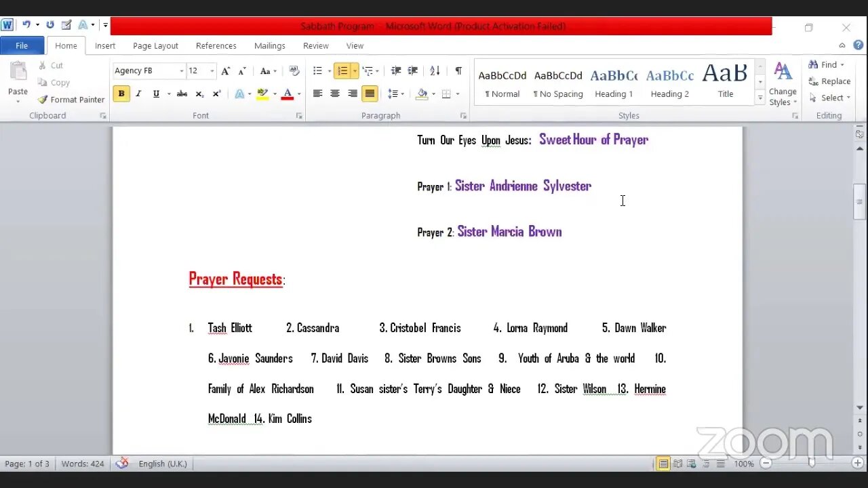Toggle Superscript formatting
This screenshot has width=868, height=488.
click(x=216, y=94)
